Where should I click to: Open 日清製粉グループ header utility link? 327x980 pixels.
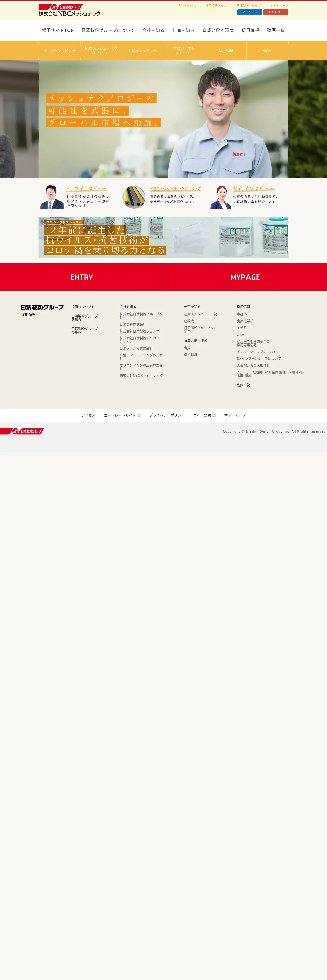[x=248, y=6]
